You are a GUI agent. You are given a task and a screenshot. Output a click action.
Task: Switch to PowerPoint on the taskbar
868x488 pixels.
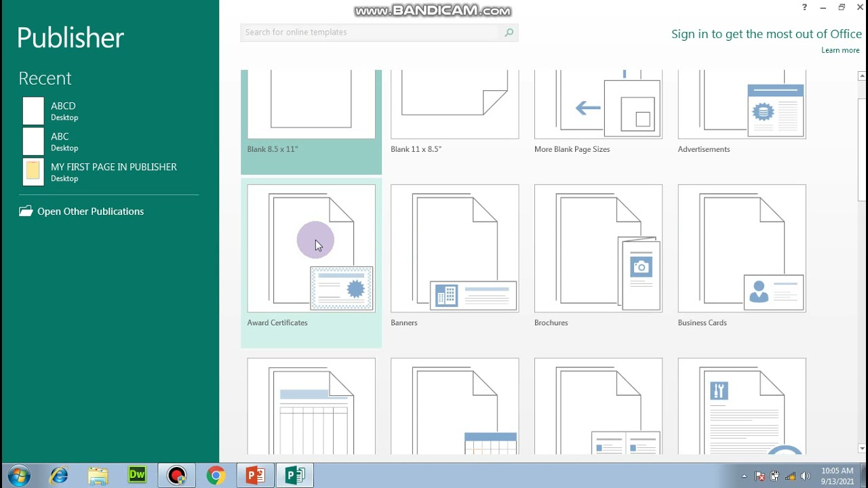255,476
